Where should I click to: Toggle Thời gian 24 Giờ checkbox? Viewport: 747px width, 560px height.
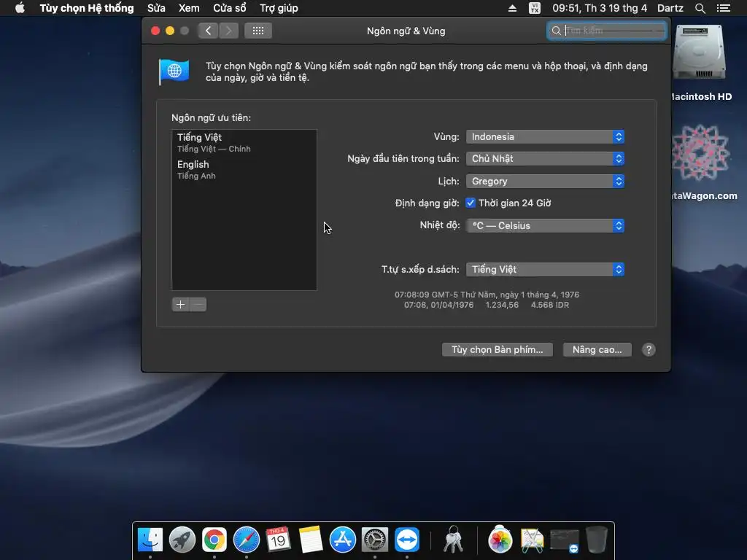tap(471, 203)
